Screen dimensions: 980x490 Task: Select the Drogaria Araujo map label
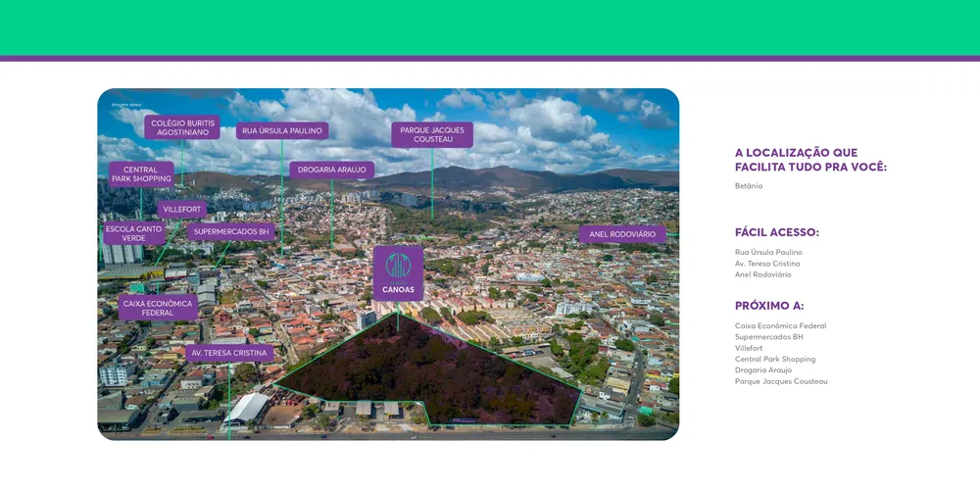[332, 170]
